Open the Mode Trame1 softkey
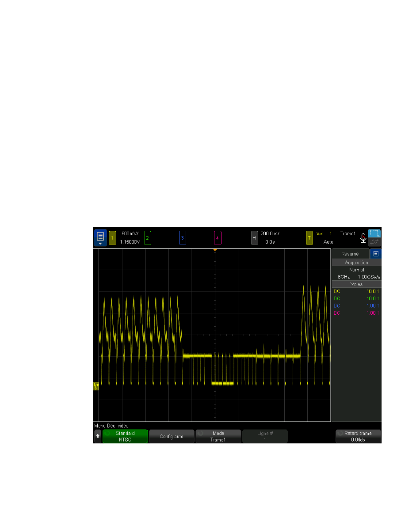 pos(218,436)
